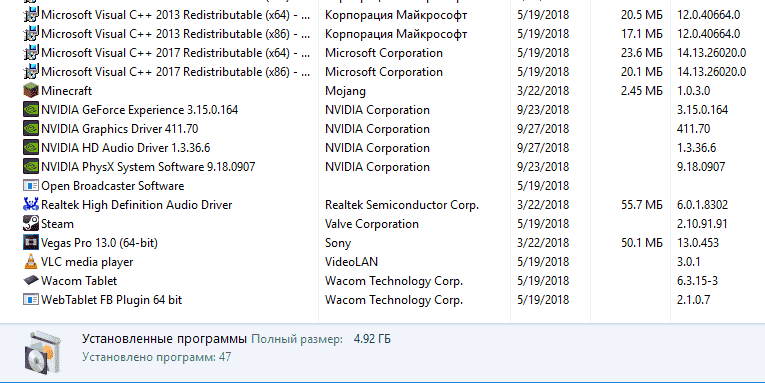Click the Realtek Semiconductor Corp. publisher cell
Image resolution: width=765 pixels, height=383 pixels.
coord(402,205)
